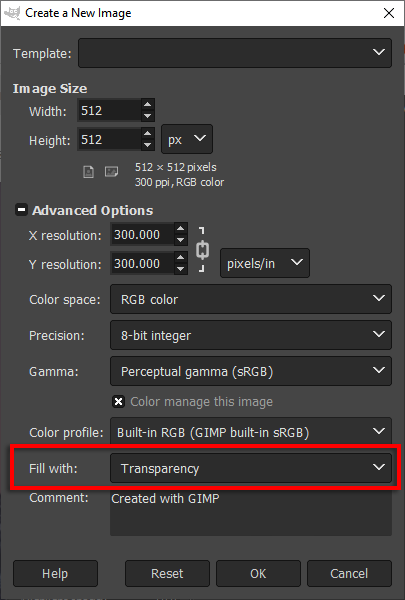This screenshot has height=600, width=405.
Task: Click inside the Comment text box
Action: click(251, 513)
